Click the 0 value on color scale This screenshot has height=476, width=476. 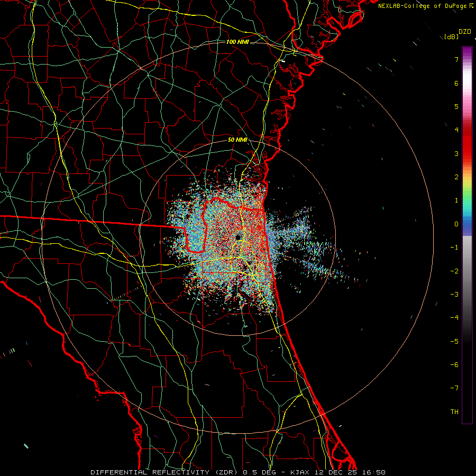click(456, 224)
